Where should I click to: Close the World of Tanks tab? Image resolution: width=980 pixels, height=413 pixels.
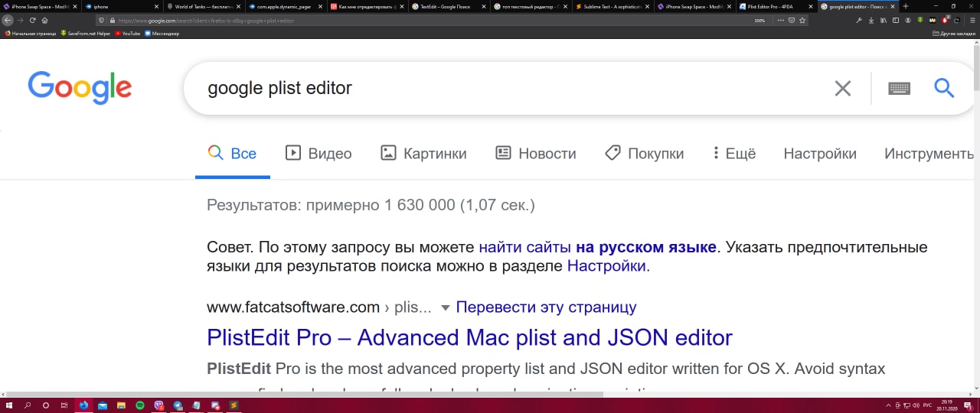[x=238, y=6]
